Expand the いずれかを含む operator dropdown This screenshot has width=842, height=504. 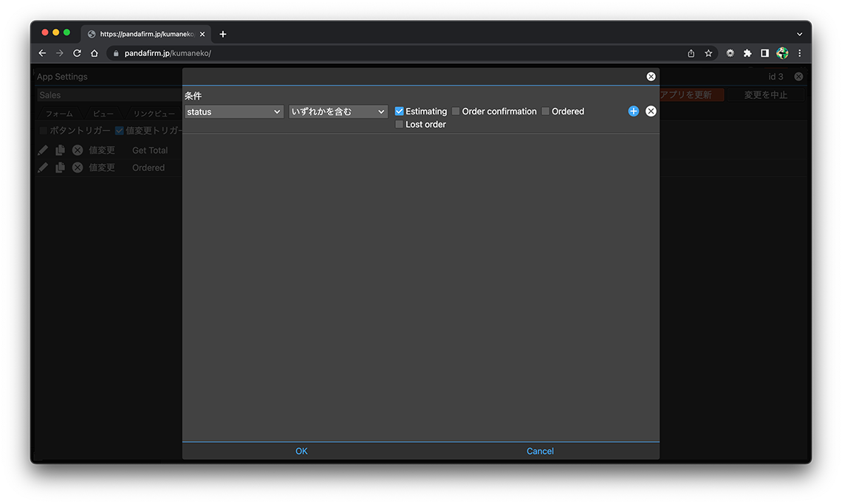(338, 111)
